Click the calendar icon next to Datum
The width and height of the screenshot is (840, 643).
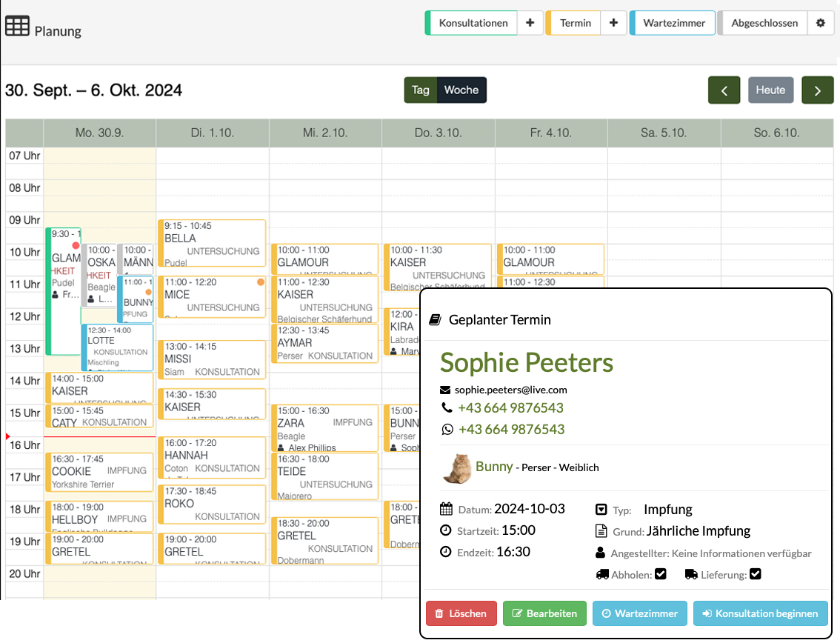point(446,509)
